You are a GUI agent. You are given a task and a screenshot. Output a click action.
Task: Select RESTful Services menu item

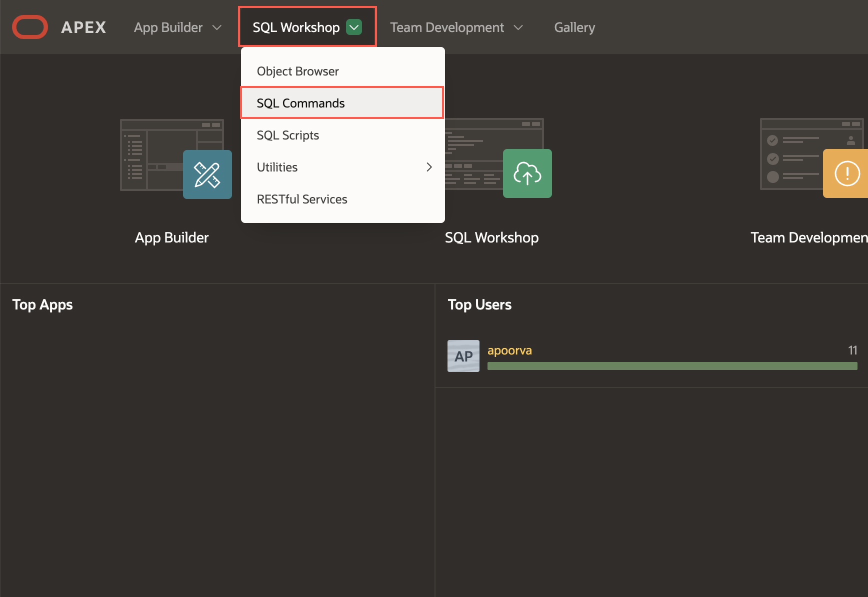click(342, 199)
